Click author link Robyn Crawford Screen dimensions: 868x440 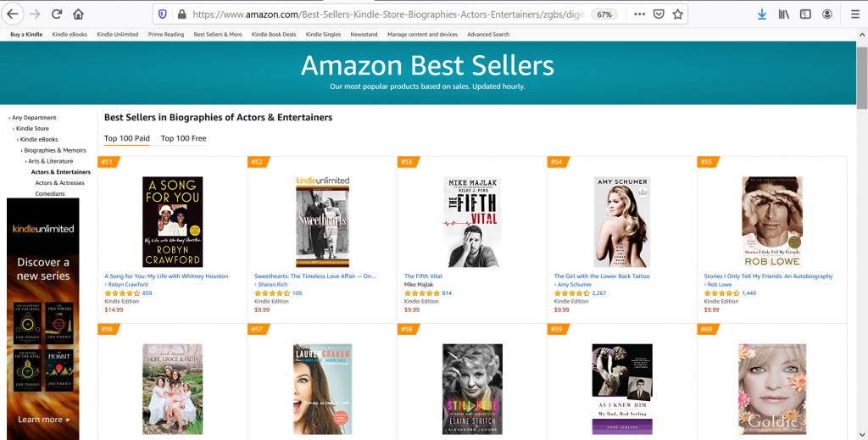coord(128,285)
